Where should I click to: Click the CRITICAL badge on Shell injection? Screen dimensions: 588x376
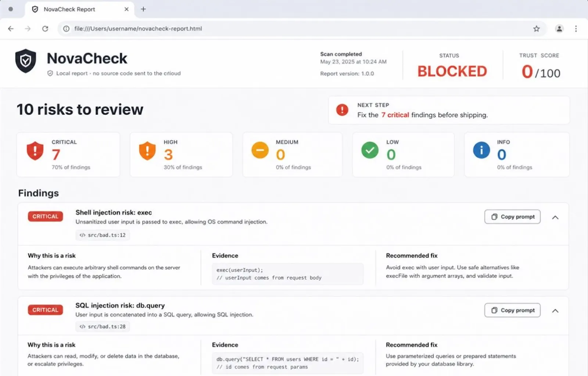pos(46,216)
